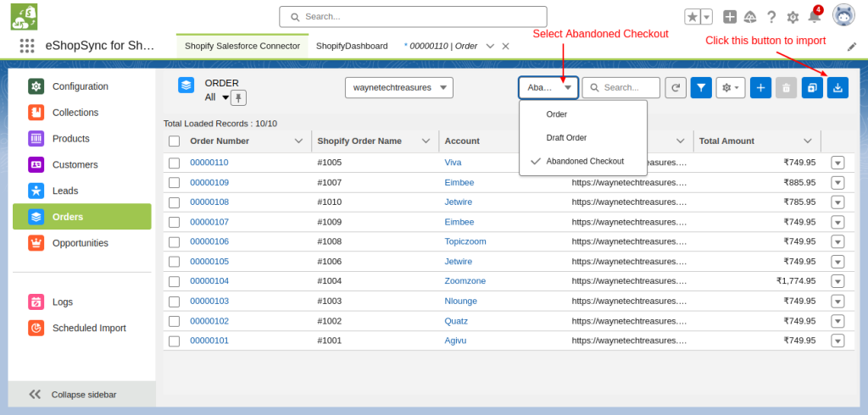Toggle the select-all header checkbox

(175, 141)
